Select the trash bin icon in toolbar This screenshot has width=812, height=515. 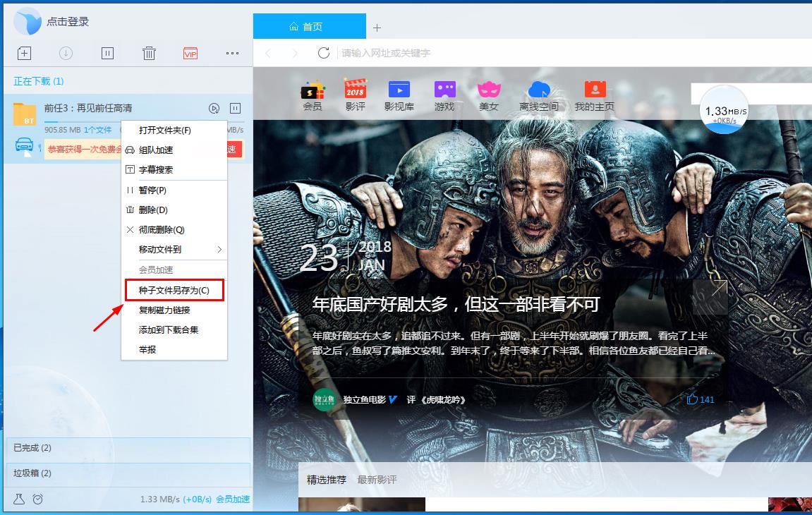(149, 53)
